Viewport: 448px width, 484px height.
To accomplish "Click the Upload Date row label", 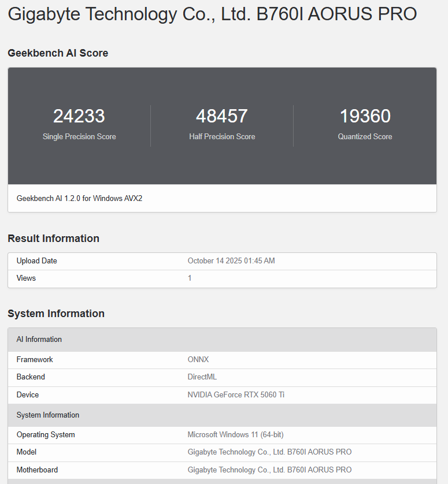I will 36,261.
